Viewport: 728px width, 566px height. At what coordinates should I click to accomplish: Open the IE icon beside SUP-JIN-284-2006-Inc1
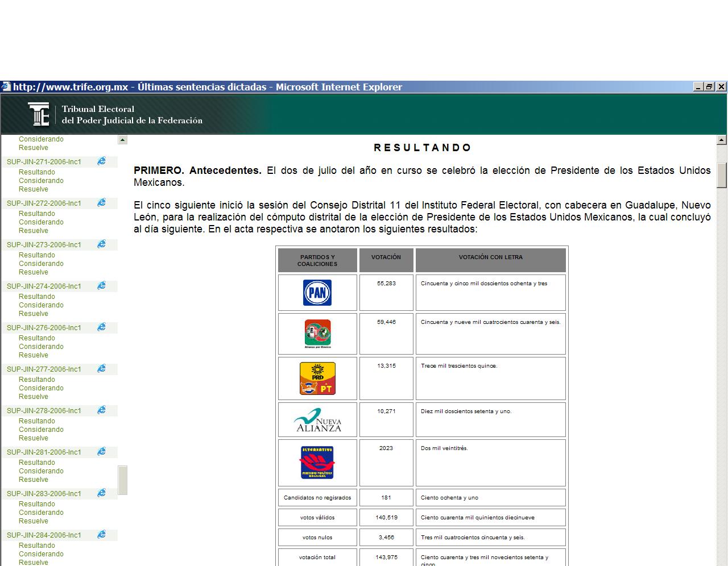point(101,535)
